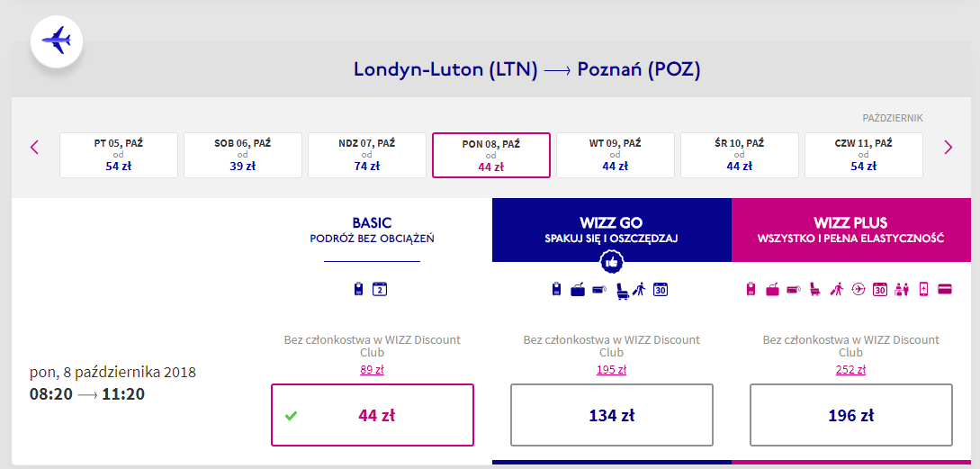This screenshot has width=980, height=469.
Task: Click the 2-day calendar icon under BASIC
Action: coord(380,289)
